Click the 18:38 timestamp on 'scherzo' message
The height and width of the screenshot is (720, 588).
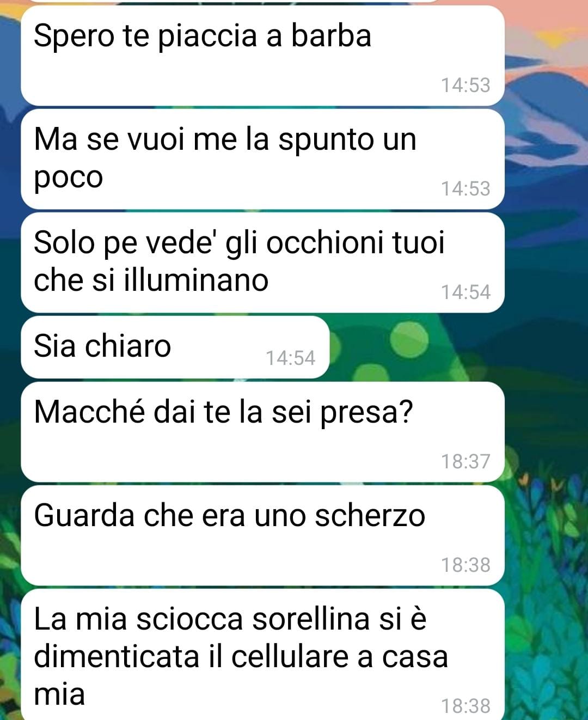[x=465, y=565]
